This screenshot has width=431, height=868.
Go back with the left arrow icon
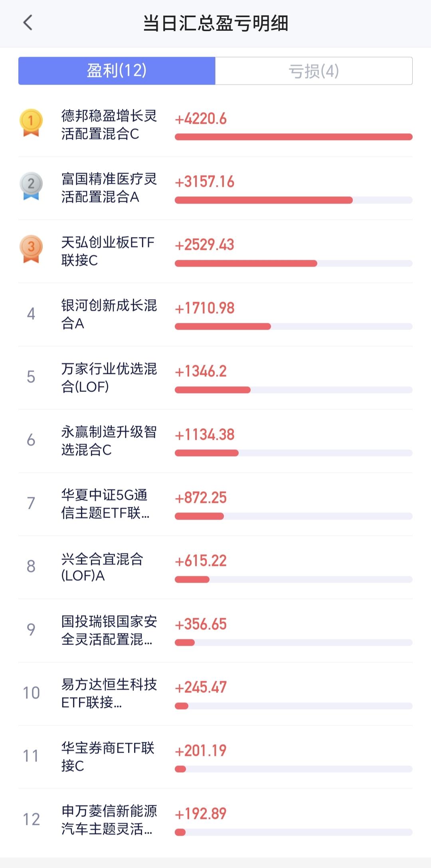tap(28, 23)
